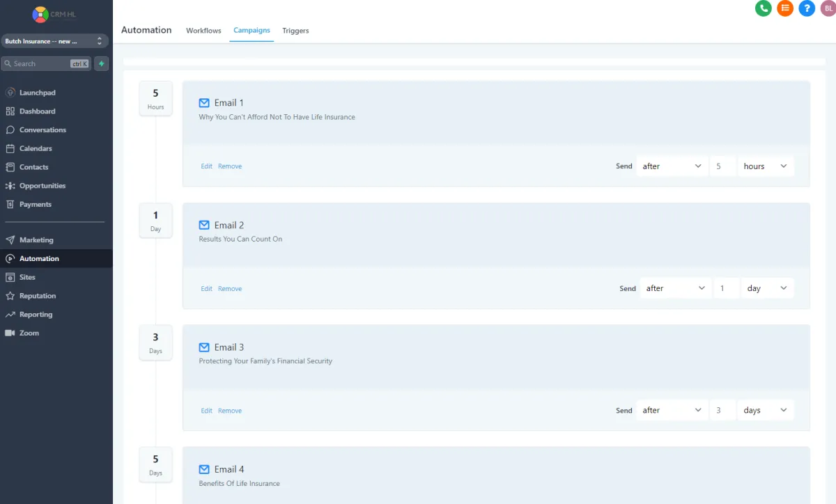Edit Email 3
Screen dimensions: 836x504
tap(207, 411)
